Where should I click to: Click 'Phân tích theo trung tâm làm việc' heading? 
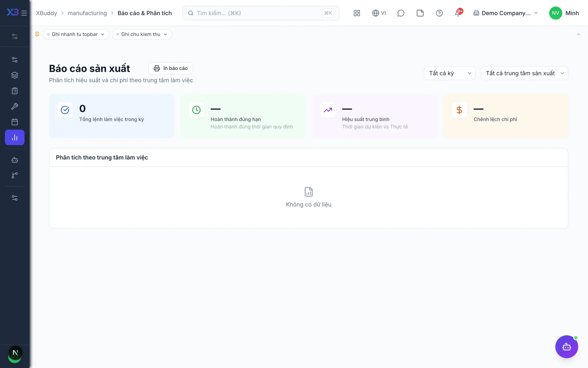coord(102,157)
